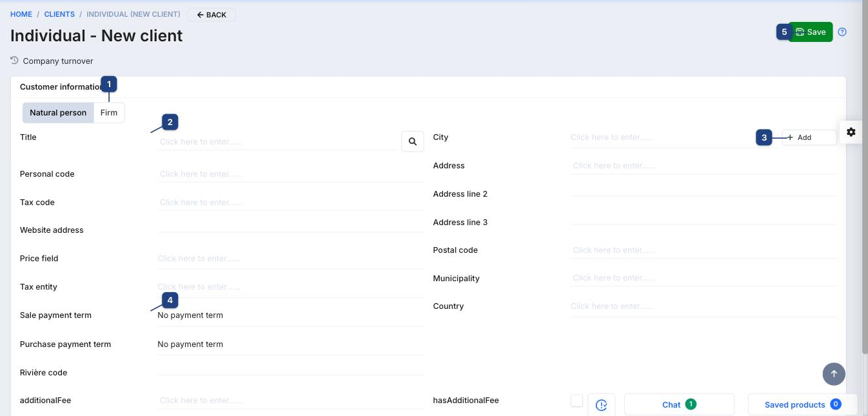Image resolution: width=868 pixels, height=416 pixels.
Task: Open the Price field selector
Action: pyautogui.click(x=290, y=259)
